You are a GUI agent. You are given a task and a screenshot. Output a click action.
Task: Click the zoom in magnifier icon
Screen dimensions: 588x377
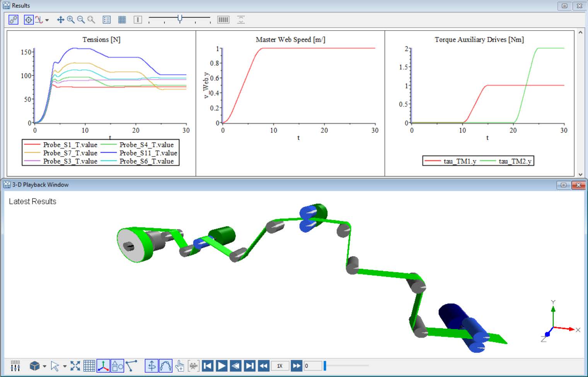pos(71,20)
